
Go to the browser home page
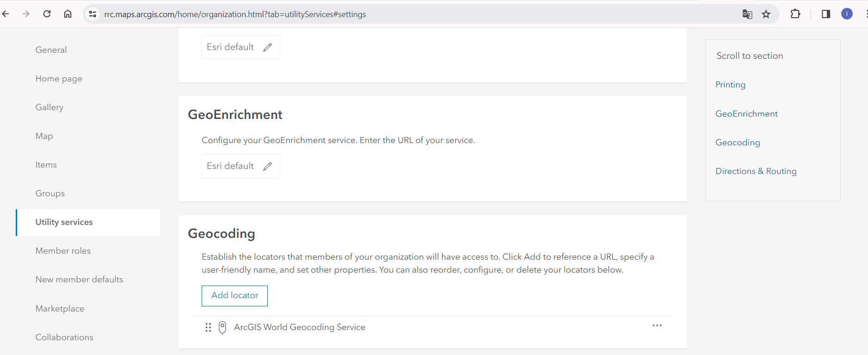click(68, 14)
